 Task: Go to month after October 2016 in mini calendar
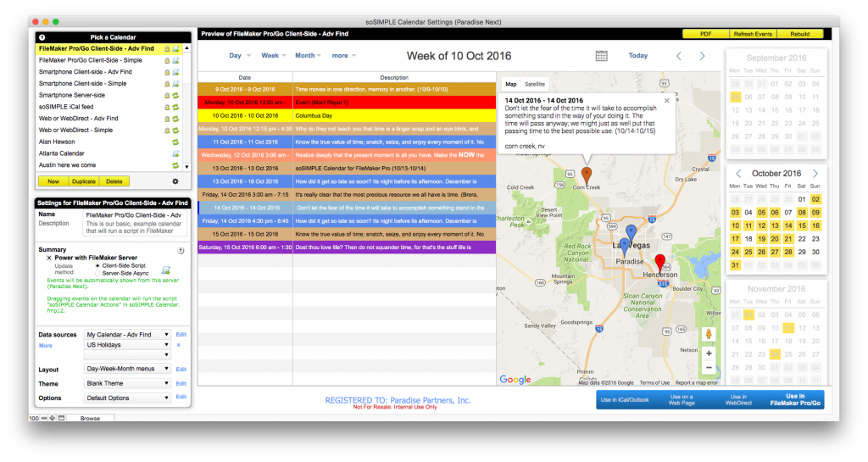click(x=815, y=173)
